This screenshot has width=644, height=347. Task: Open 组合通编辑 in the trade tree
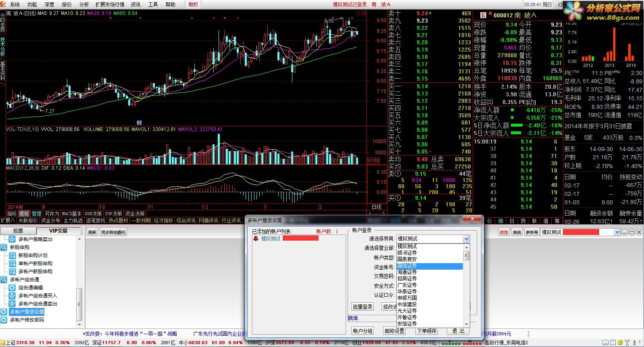(31, 287)
